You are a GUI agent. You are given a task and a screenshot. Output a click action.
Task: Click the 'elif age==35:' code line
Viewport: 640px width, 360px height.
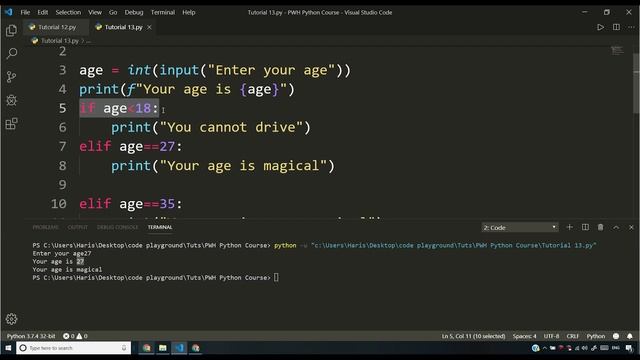pos(131,203)
